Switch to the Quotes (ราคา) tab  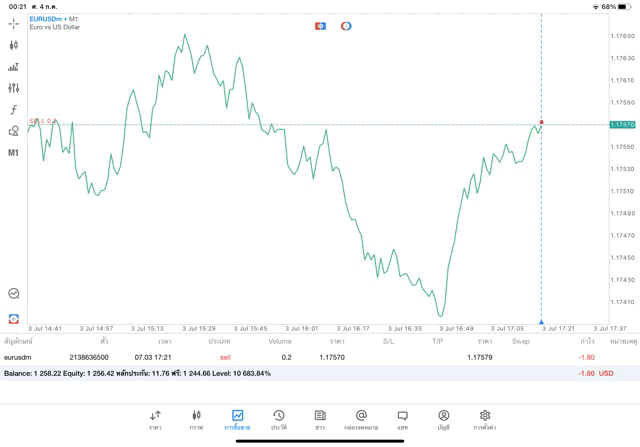tap(155, 419)
